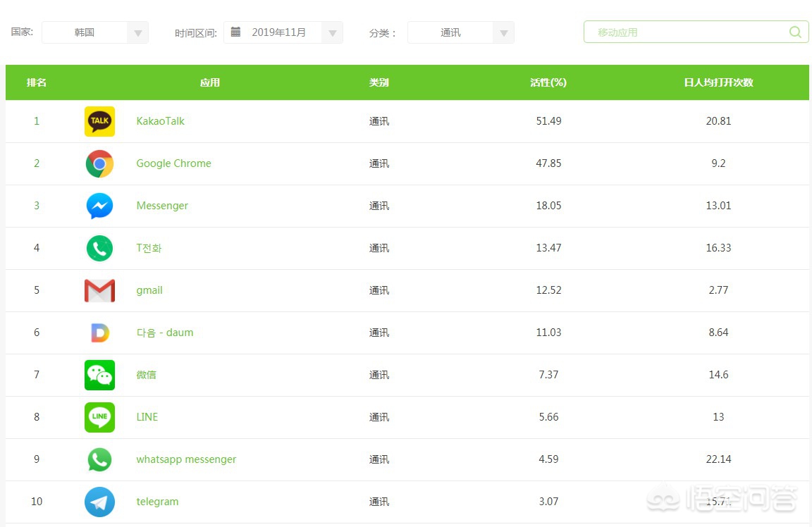Open the whatsapp messenger app link
The image size is (812, 527).
pos(186,459)
